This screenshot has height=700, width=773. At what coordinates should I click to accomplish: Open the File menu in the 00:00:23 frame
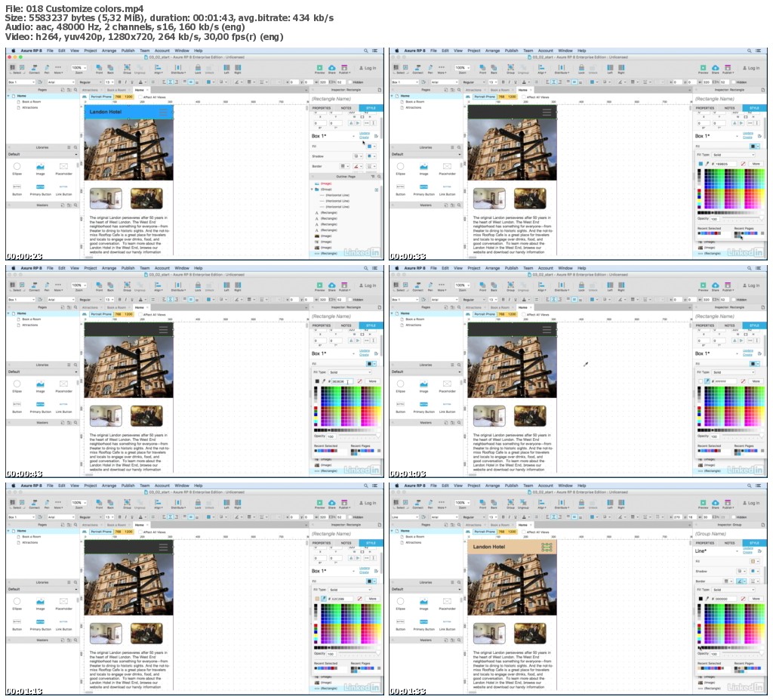50,51
